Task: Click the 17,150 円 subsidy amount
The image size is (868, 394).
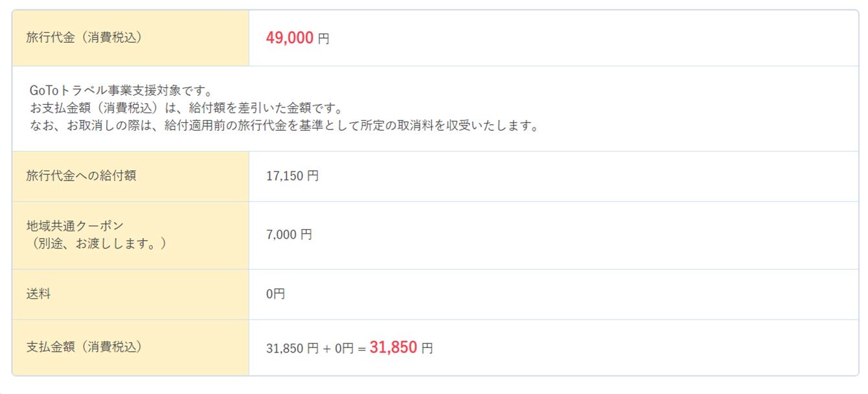Action: 292,176
